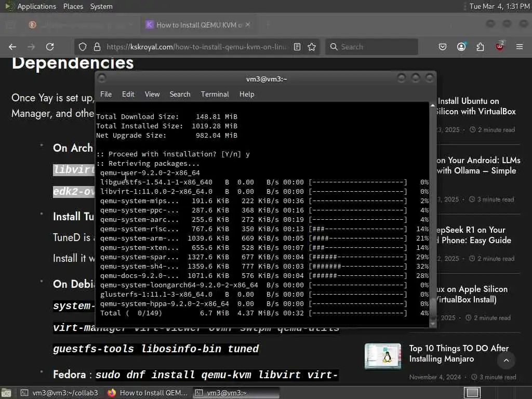Open the terminal Terminal menu
The width and height of the screenshot is (532, 399).
[215, 95]
